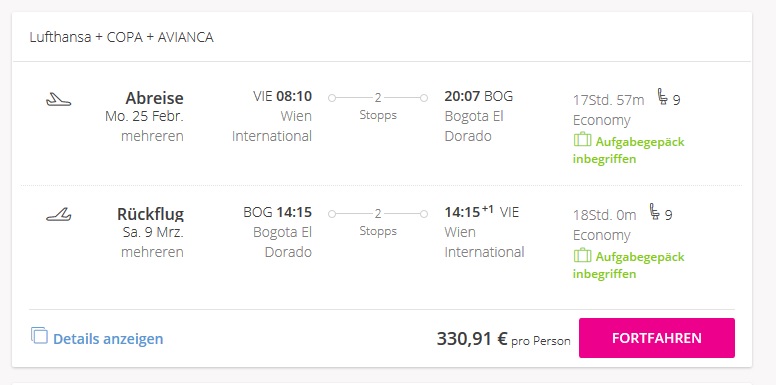Screen dimensions: 776x385
Task: Click the outbound Aufgabegepäck inbegriffen text
Action: click(629, 150)
